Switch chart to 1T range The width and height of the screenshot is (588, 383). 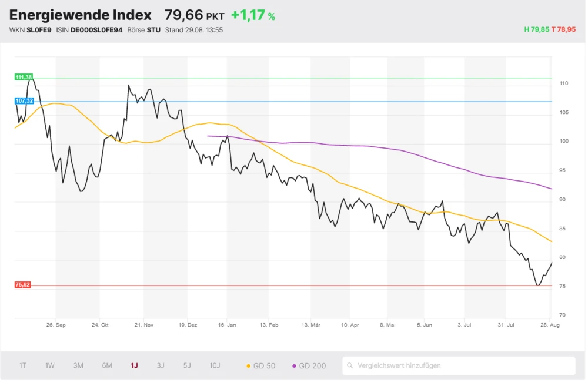[22, 365]
